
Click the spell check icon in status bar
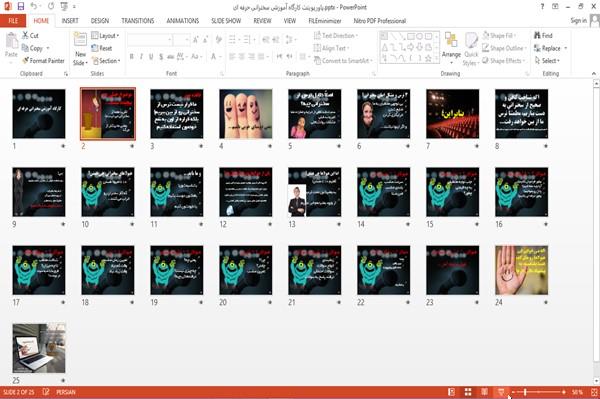46,392
